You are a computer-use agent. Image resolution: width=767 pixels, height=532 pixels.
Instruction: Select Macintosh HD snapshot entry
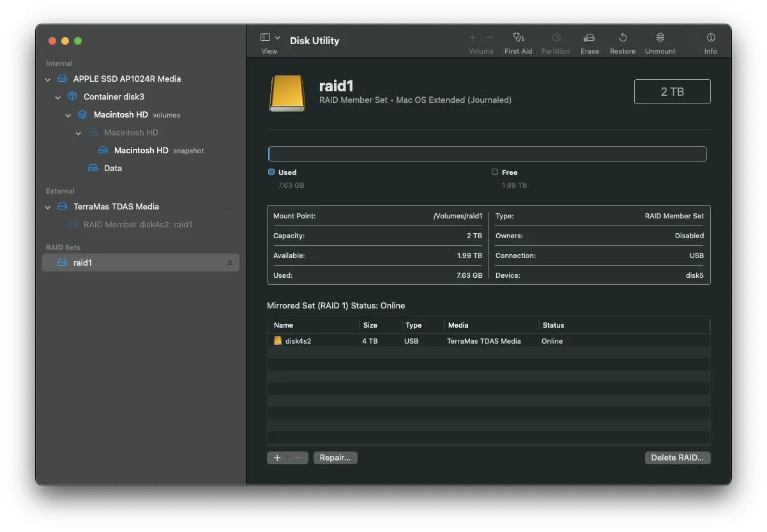point(159,150)
